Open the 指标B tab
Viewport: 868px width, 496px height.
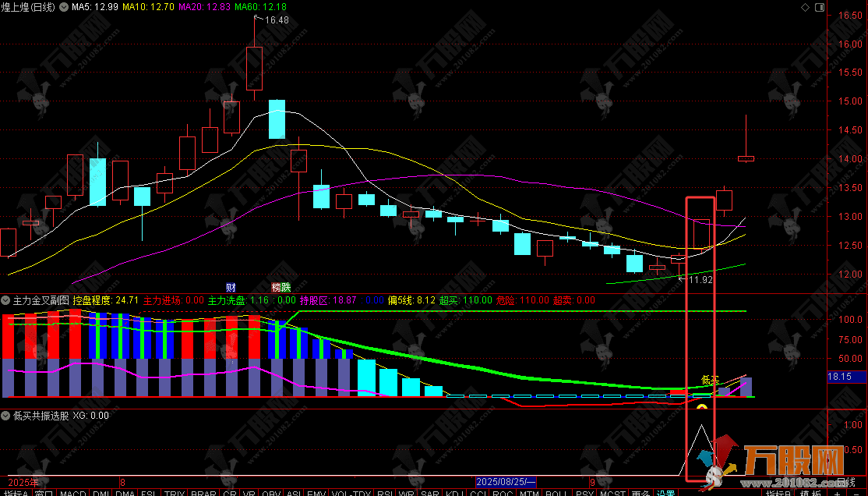779,493
